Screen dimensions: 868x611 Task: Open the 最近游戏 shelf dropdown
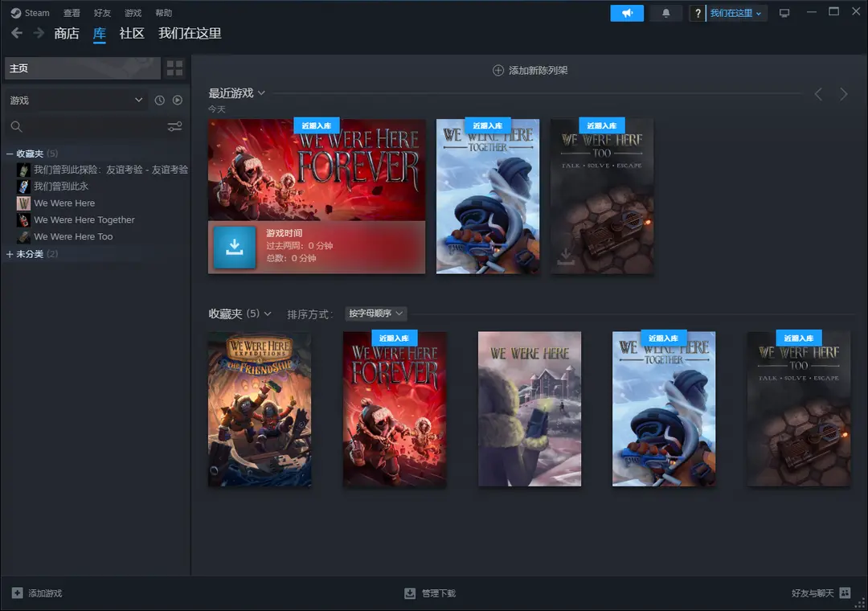pos(236,93)
